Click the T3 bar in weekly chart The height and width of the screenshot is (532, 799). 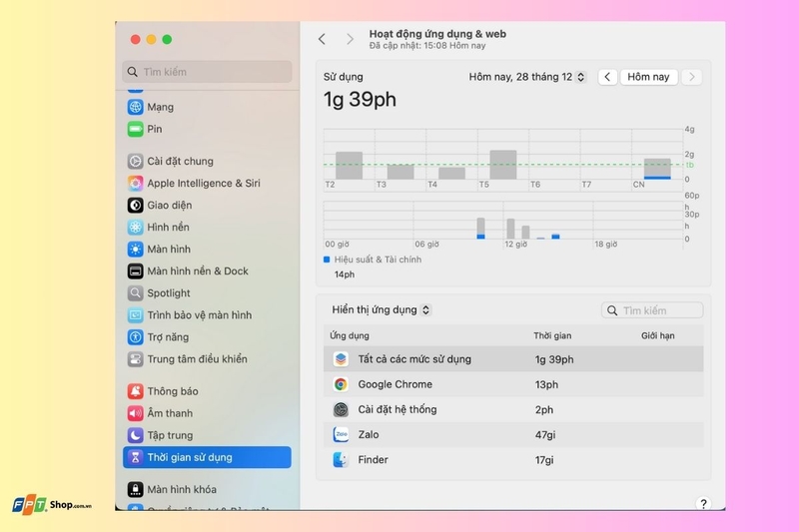400,172
